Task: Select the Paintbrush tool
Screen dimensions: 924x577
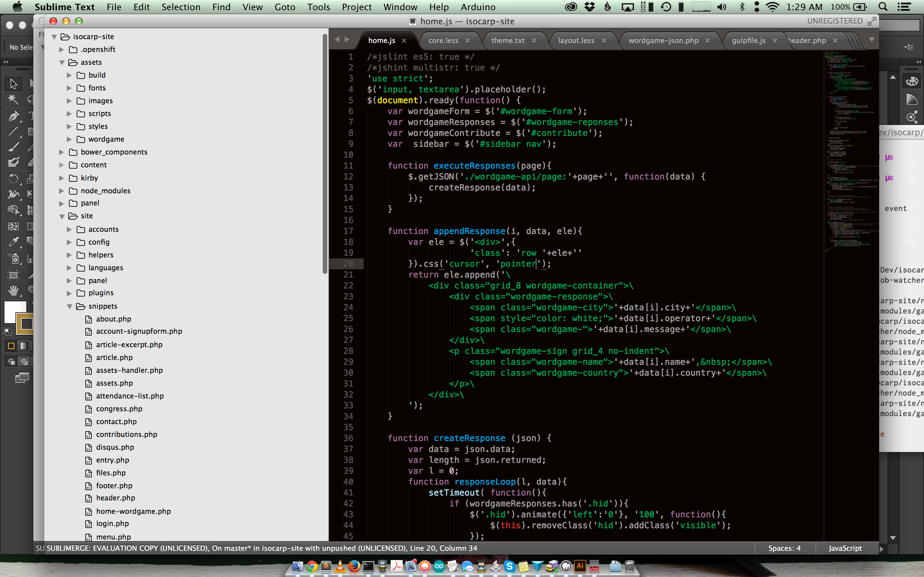Action: pos(13,146)
